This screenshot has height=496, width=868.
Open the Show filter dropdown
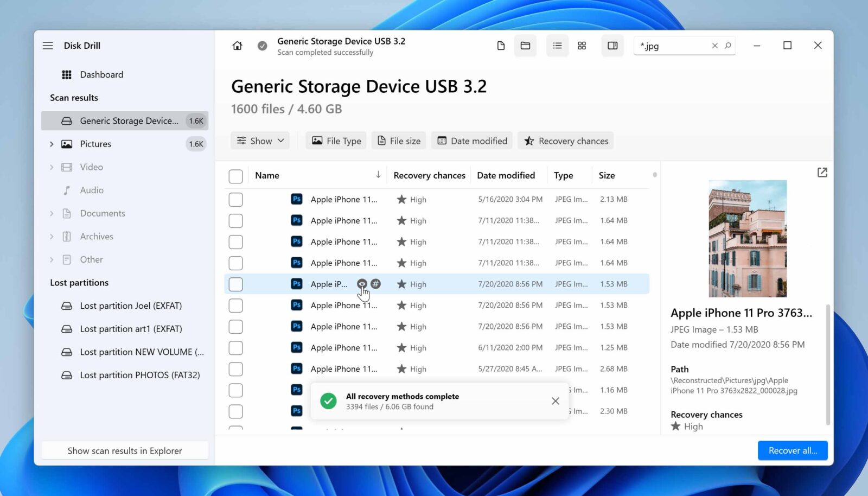click(x=260, y=141)
